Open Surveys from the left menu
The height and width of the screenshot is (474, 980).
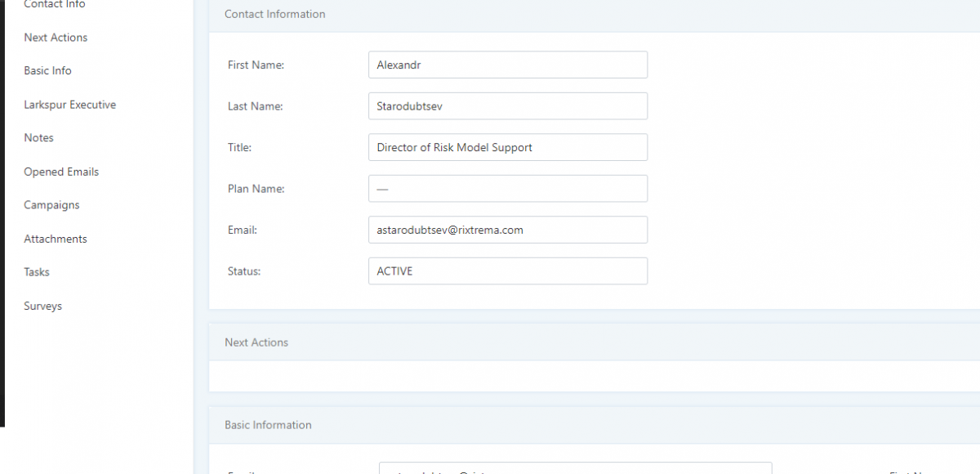pyautogui.click(x=42, y=306)
